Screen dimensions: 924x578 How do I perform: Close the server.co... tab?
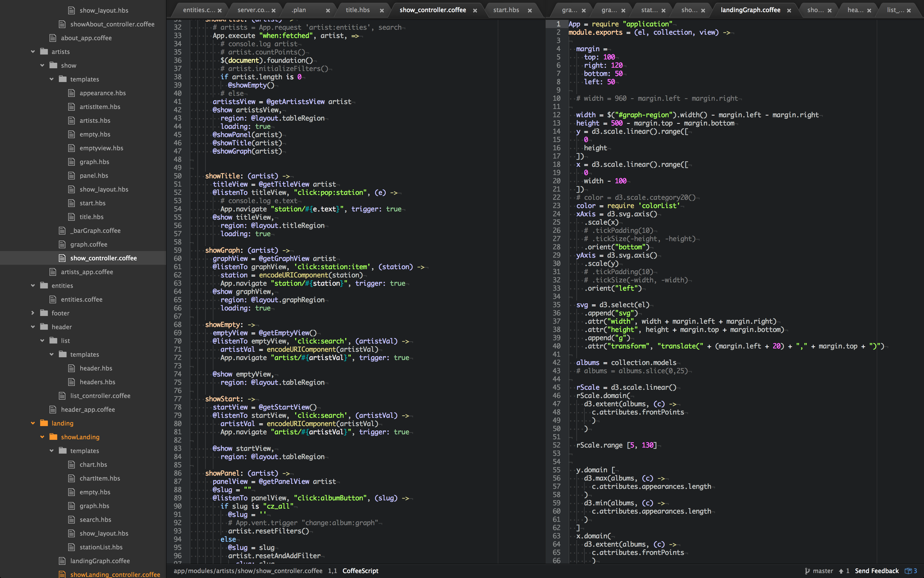point(273,11)
